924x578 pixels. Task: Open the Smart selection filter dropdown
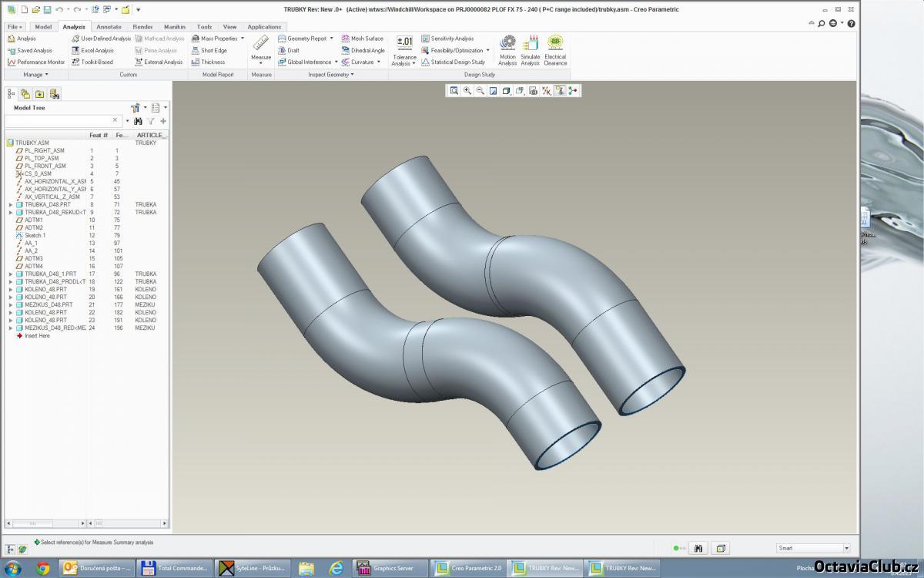[x=846, y=549]
